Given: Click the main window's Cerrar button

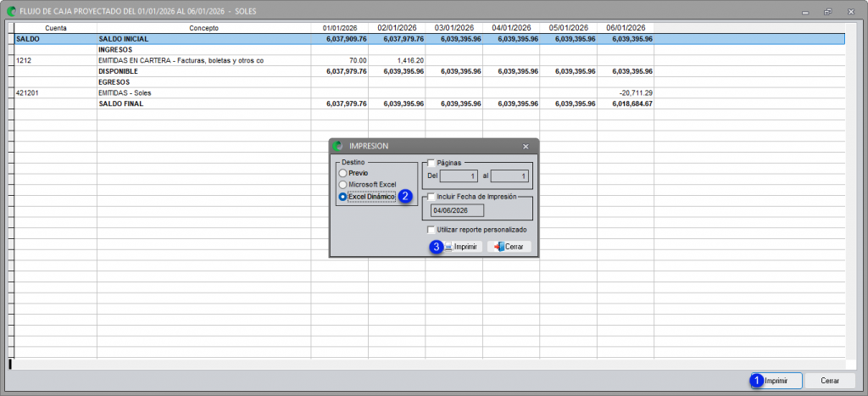Looking at the screenshot, I should click(830, 381).
